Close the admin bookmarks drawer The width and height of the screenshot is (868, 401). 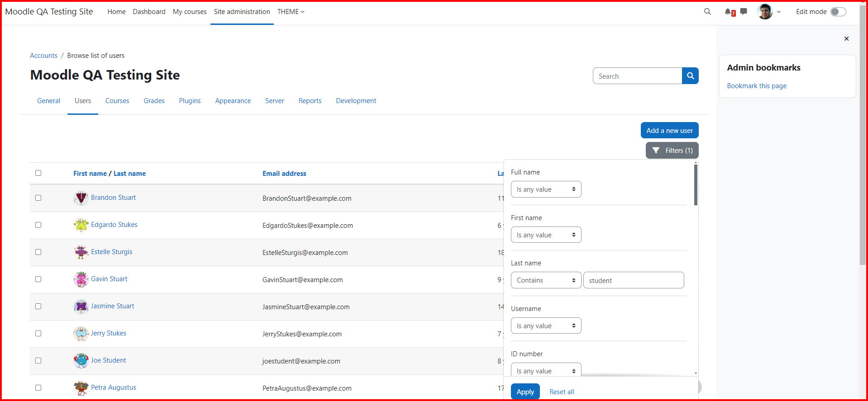click(846, 39)
